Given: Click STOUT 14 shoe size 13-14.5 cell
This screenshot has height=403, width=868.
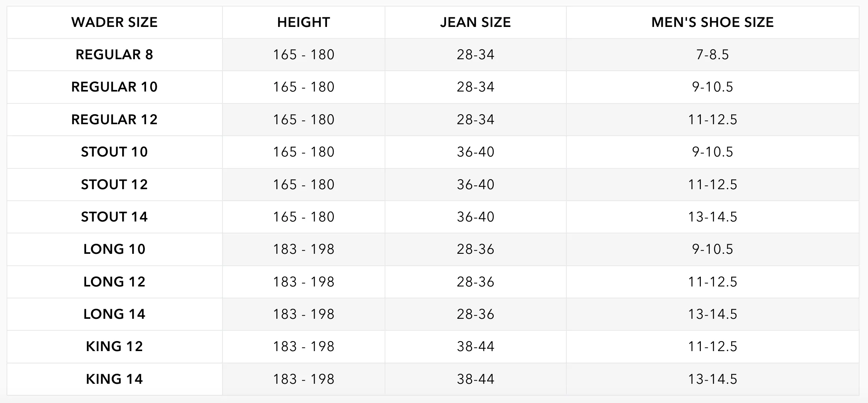Looking at the screenshot, I should (712, 217).
